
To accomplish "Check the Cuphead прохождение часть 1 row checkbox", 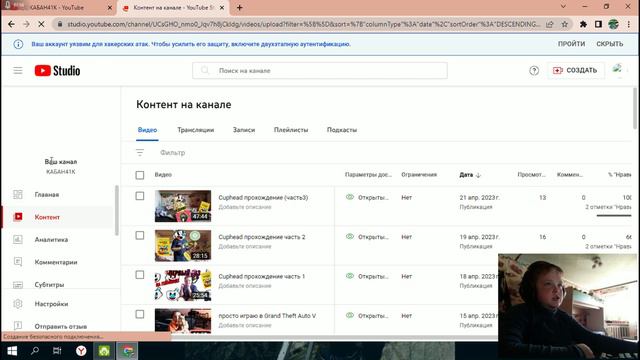I will point(140,275).
